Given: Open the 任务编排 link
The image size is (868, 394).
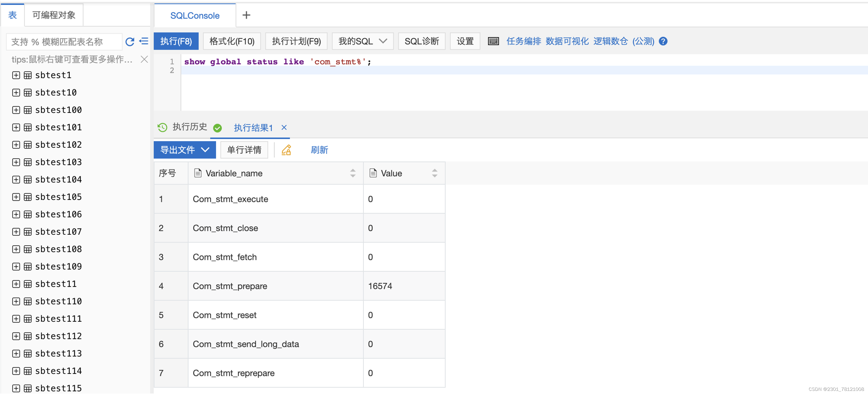Looking at the screenshot, I should [524, 41].
